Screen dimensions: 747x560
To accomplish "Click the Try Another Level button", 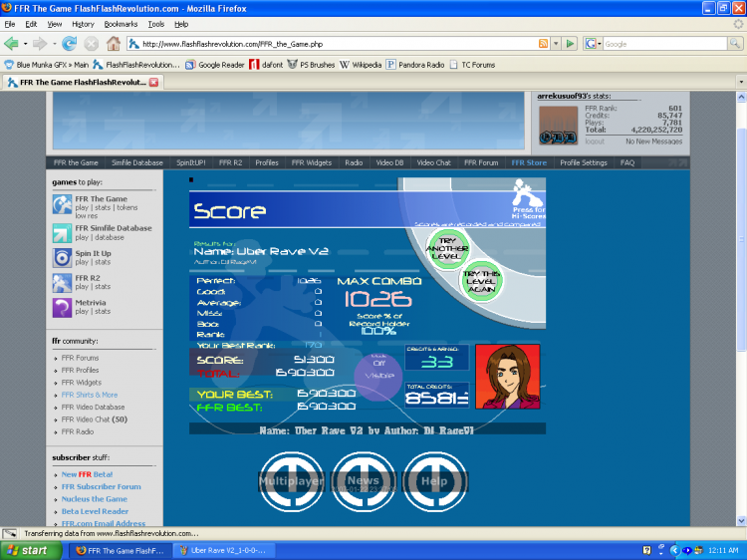I will point(447,248).
